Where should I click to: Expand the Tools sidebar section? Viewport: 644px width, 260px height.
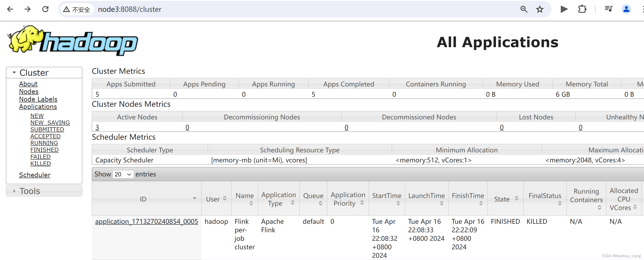29,191
